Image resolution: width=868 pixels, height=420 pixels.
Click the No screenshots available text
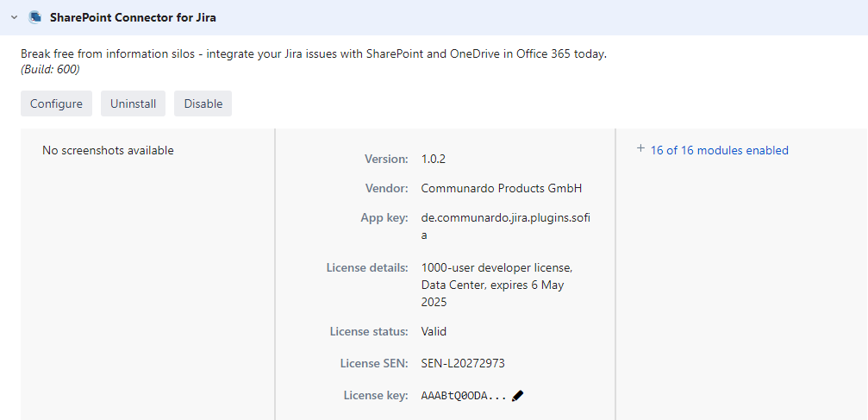coord(108,150)
